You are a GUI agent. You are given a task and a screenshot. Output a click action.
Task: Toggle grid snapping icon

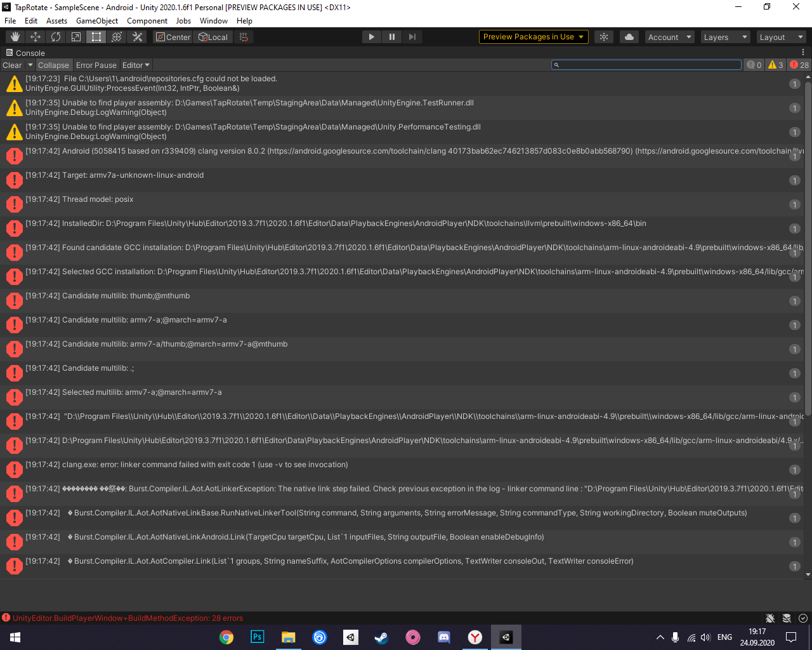[x=244, y=37]
